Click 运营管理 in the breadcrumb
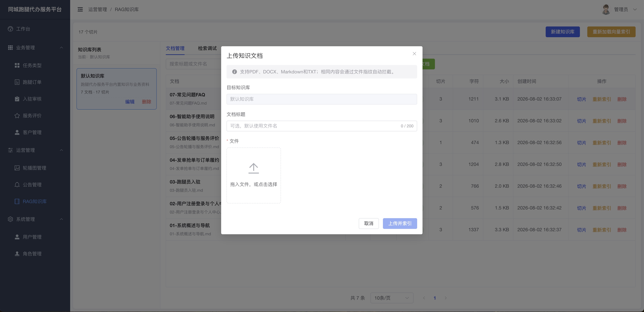 pyautogui.click(x=97, y=10)
